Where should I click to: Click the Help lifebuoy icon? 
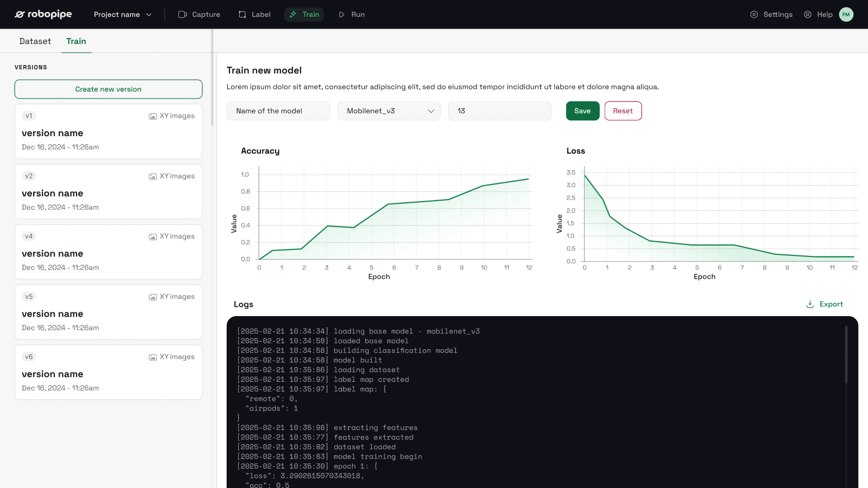808,15
